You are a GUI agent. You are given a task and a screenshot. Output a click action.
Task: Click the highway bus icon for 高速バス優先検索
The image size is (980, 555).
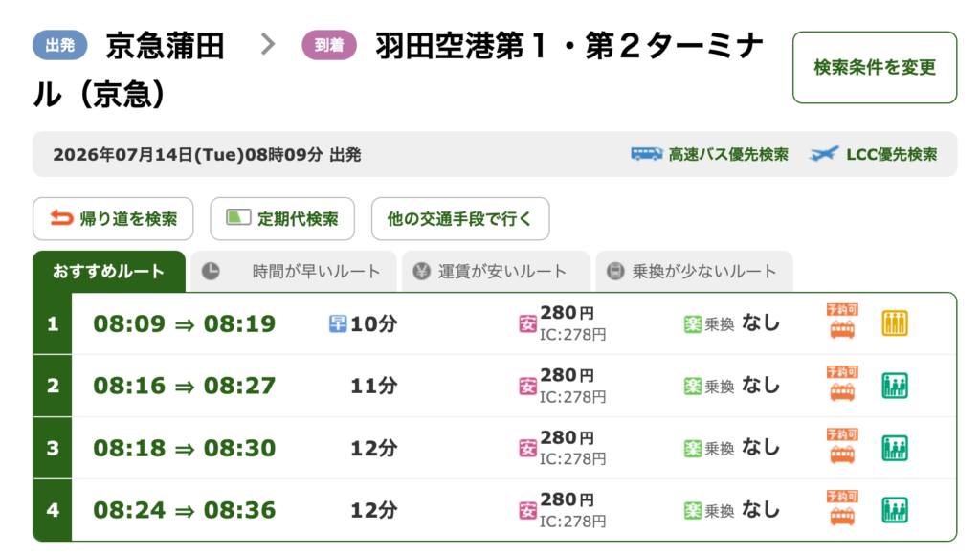click(x=646, y=154)
